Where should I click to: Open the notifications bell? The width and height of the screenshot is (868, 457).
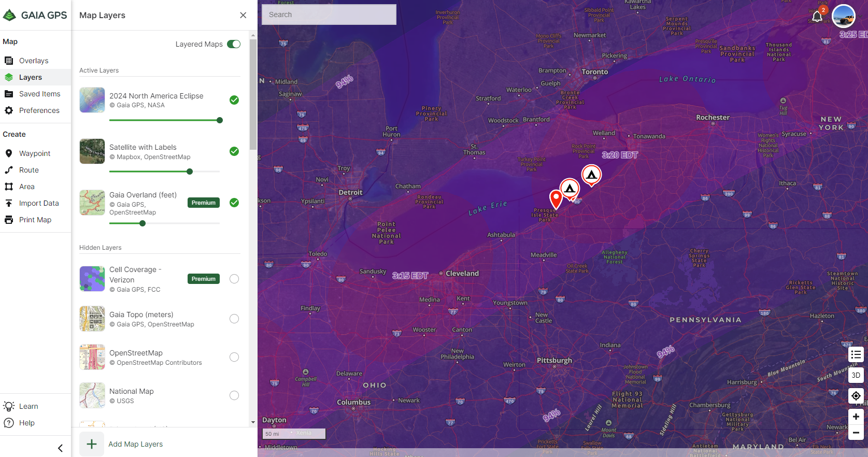(817, 17)
